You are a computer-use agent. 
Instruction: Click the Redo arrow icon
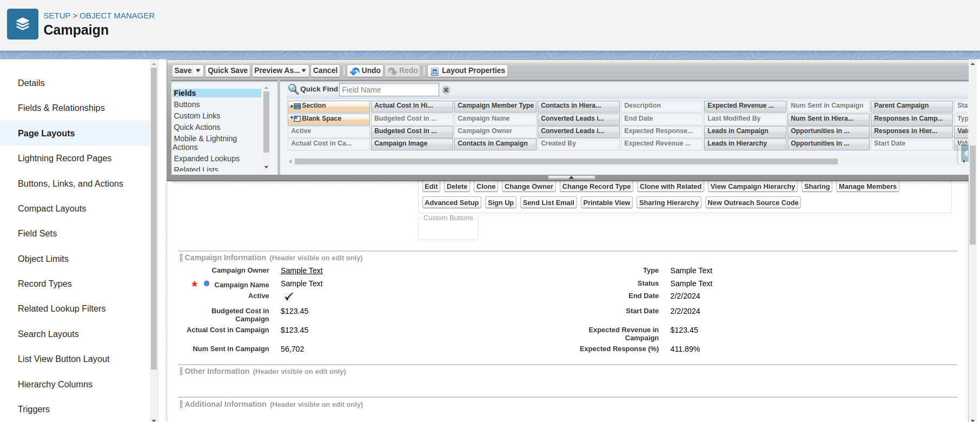point(392,71)
